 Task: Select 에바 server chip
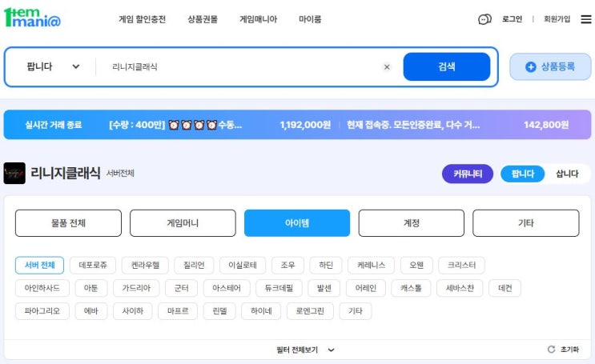(x=91, y=311)
